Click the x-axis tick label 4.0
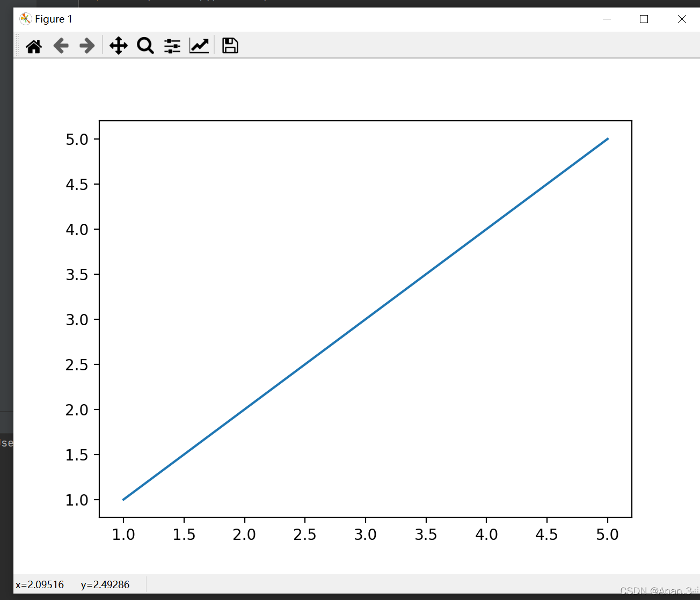The height and width of the screenshot is (600, 700). tap(486, 535)
